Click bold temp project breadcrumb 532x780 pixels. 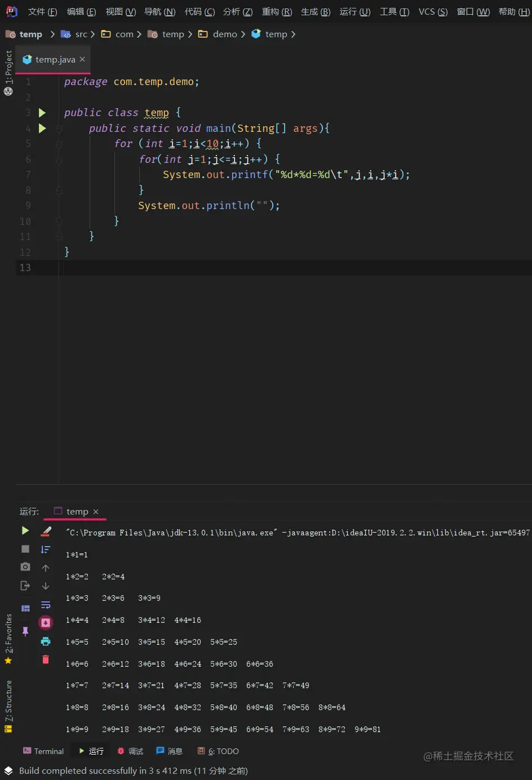24,34
